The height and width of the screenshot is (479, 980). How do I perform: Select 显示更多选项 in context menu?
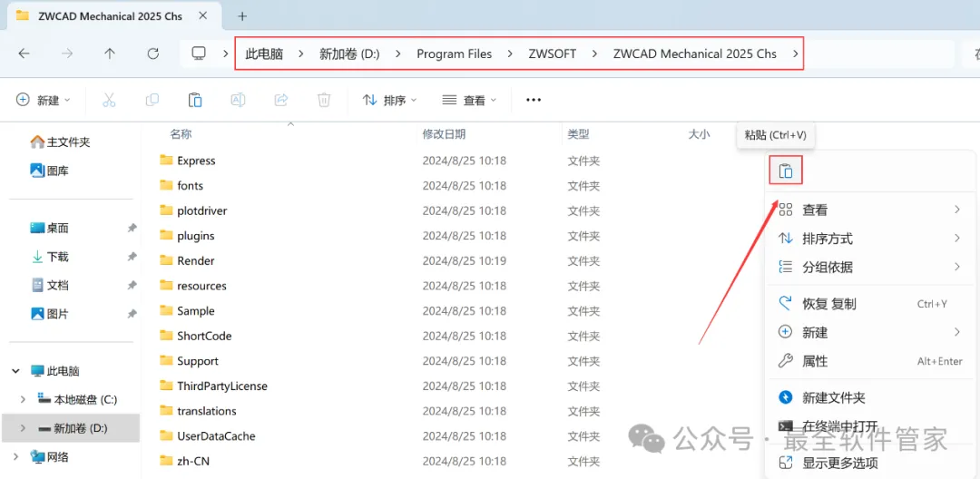click(870, 463)
